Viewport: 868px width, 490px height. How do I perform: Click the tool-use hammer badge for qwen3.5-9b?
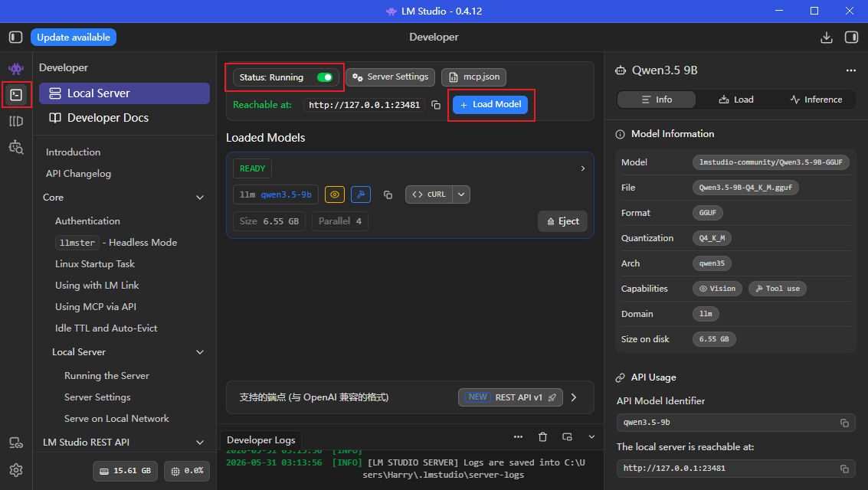point(361,194)
